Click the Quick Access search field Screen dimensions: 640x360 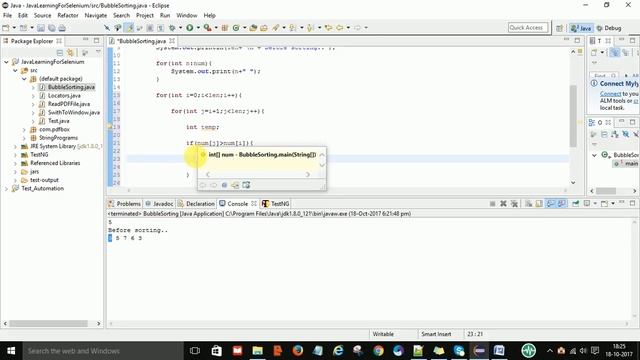pyautogui.click(x=528, y=28)
